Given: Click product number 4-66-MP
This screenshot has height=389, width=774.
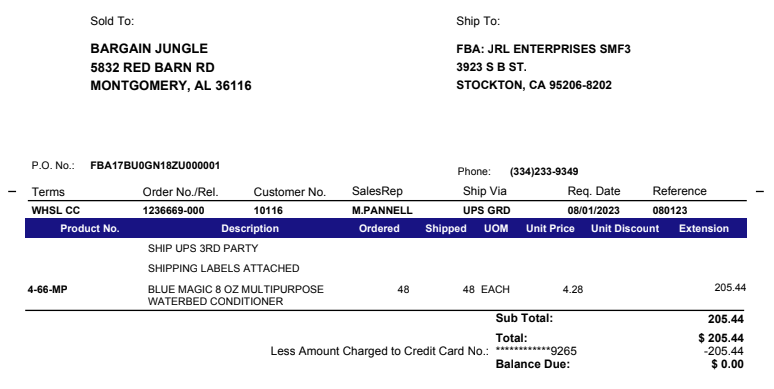Looking at the screenshot, I should 47,289.
